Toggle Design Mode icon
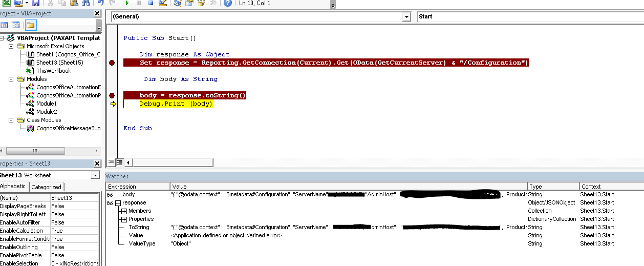The image size is (644, 266). 163,3
